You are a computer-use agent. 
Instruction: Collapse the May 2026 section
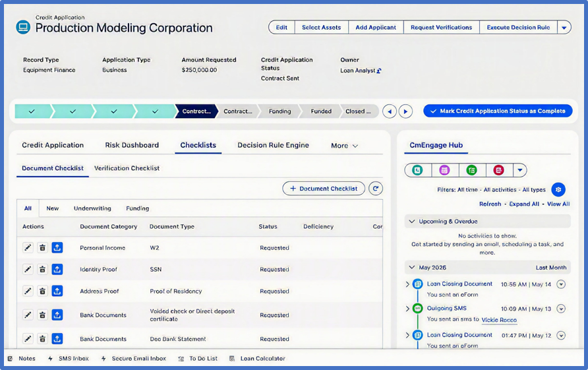click(412, 268)
